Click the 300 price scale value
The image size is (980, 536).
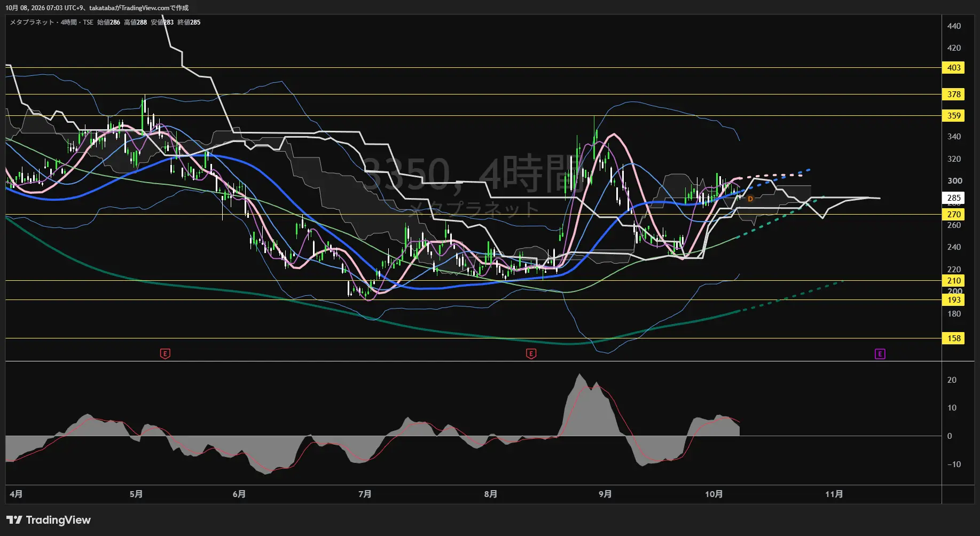point(954,181)
